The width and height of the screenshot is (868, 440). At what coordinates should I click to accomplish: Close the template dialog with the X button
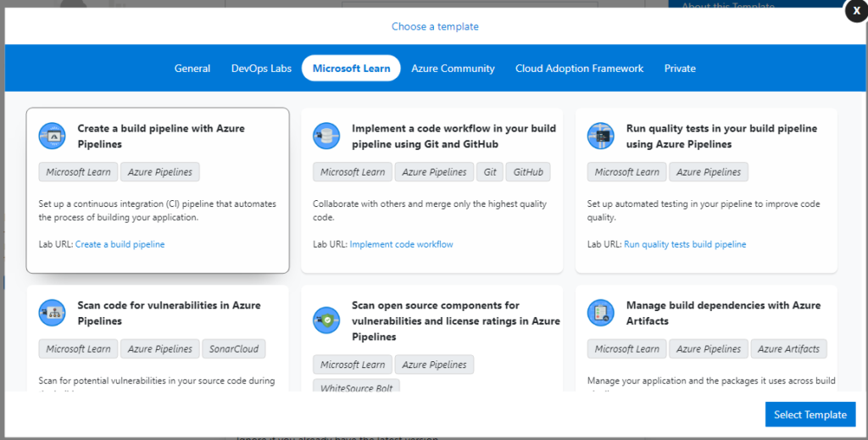856,10
